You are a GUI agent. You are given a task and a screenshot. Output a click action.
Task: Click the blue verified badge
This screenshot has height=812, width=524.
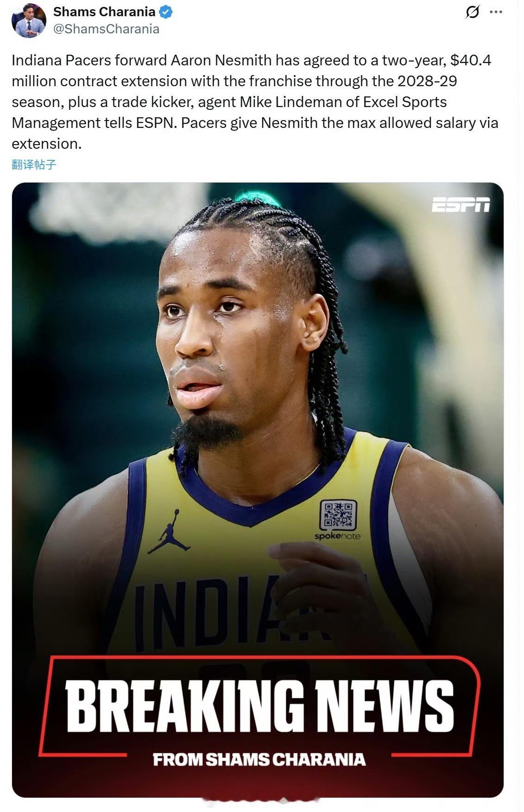pyautogui.click(x=165, y=12)
